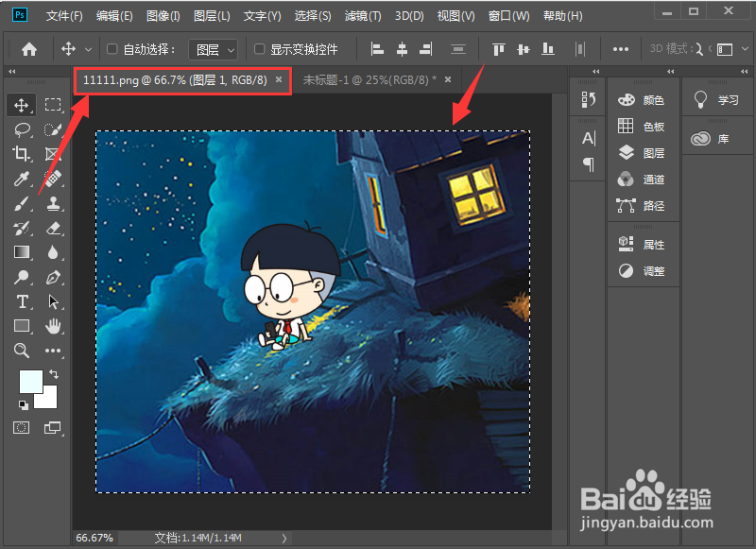Open the 属性 panel
756x549 pixels.
click(x=643, y=245)
